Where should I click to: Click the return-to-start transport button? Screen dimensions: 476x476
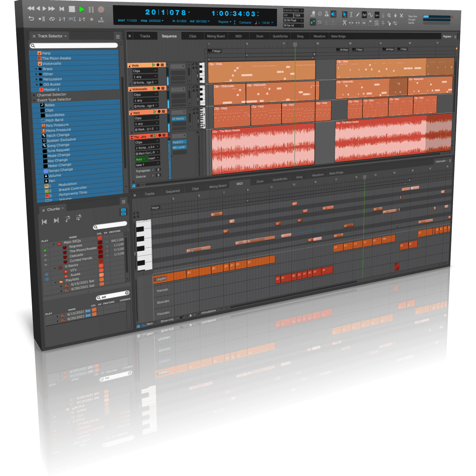coord(61,8)
